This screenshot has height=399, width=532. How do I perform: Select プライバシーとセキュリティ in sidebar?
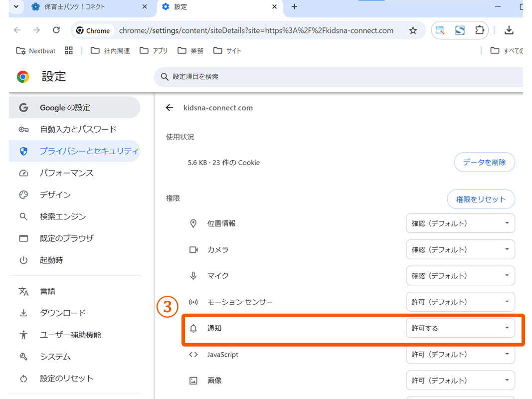click(89, 151)
